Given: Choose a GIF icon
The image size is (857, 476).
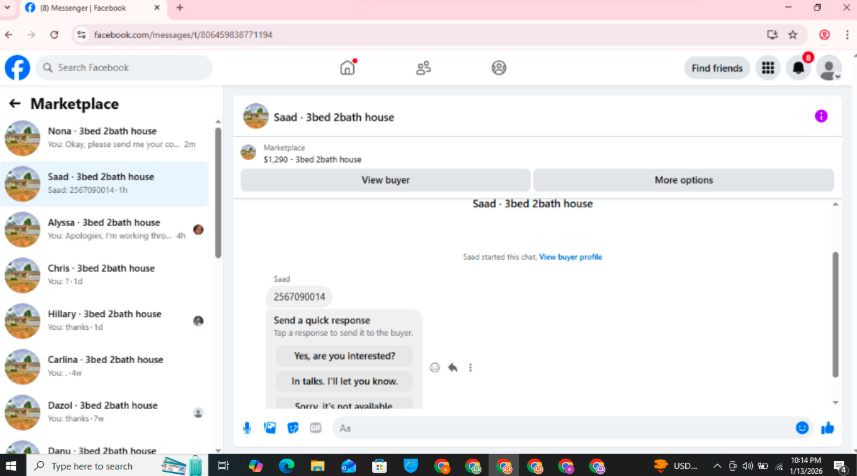Looking at the screenshot, I should pyautogui.click(x=316, y=428).
